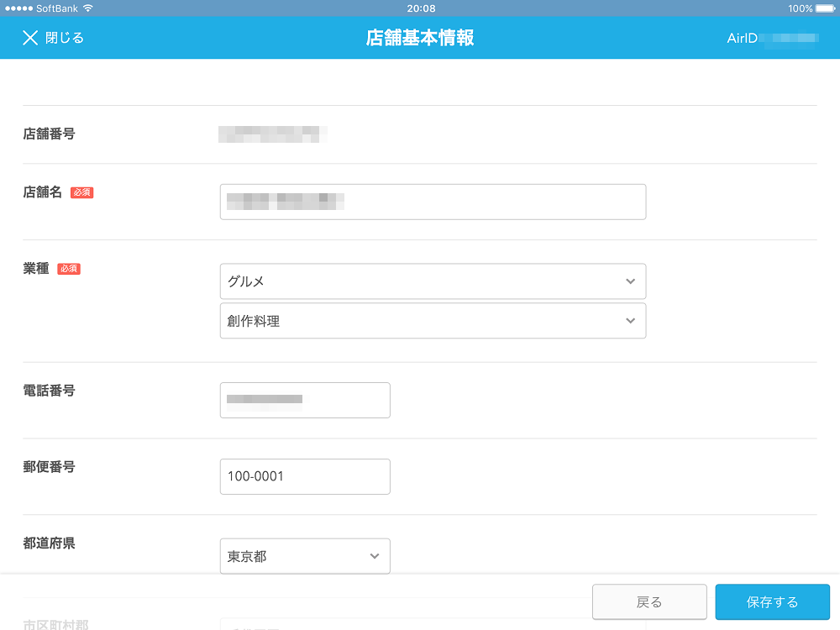The height and width of the screenshot is (630, 840).
Task: Click the clock showing 20:08
Action: click(x=420, y=8)
